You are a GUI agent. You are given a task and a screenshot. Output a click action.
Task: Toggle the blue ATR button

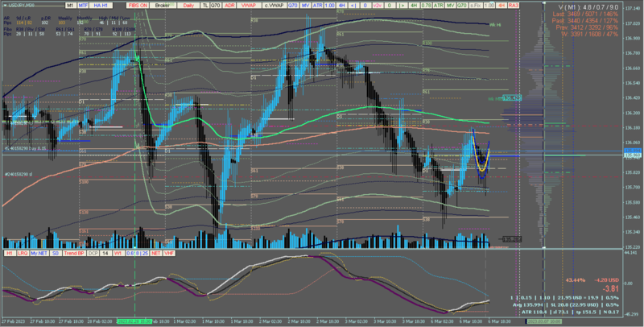[x=317, y=6]
